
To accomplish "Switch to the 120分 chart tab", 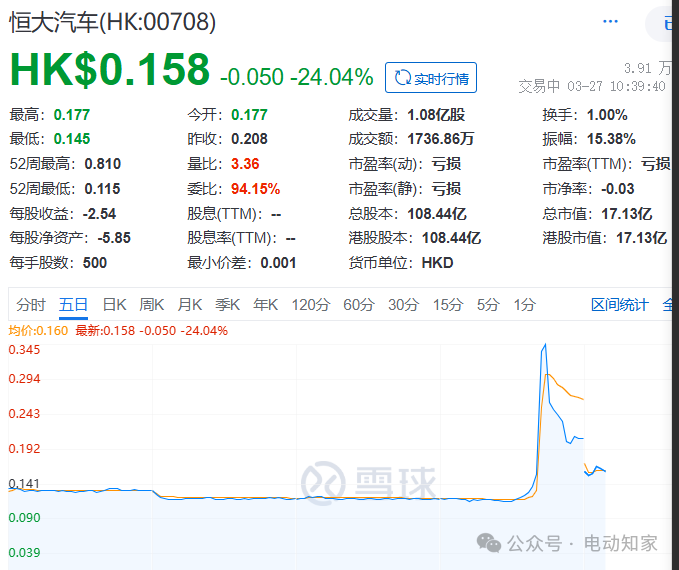I will coord(310,305).
